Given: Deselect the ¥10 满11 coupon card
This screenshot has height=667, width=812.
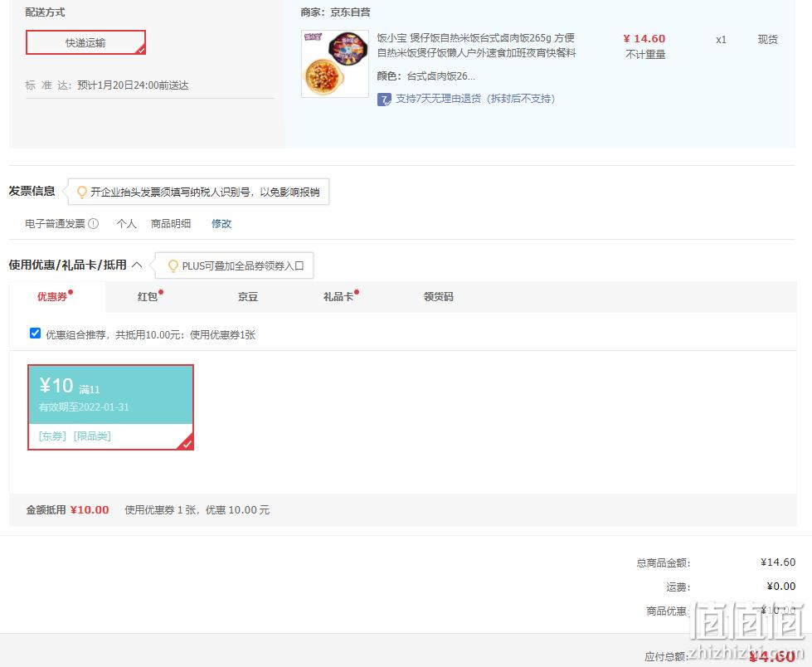Looking at the screenshot, I should (x=110, y=407).
